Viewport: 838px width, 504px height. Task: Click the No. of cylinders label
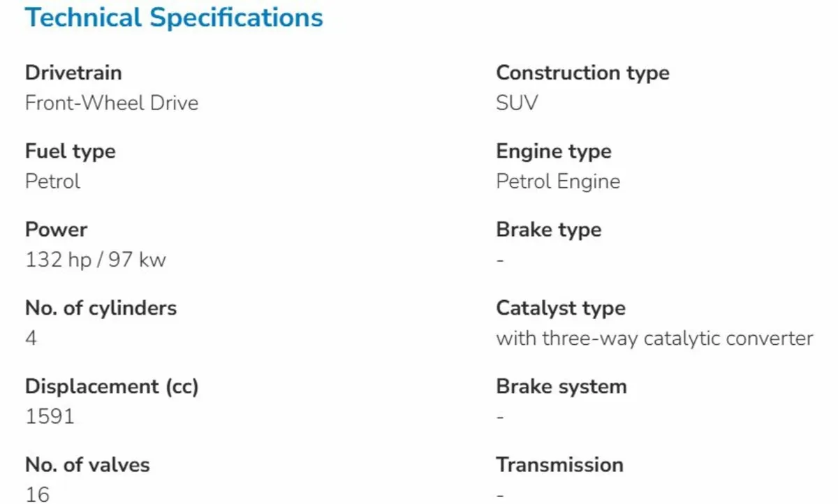(101, 308)
